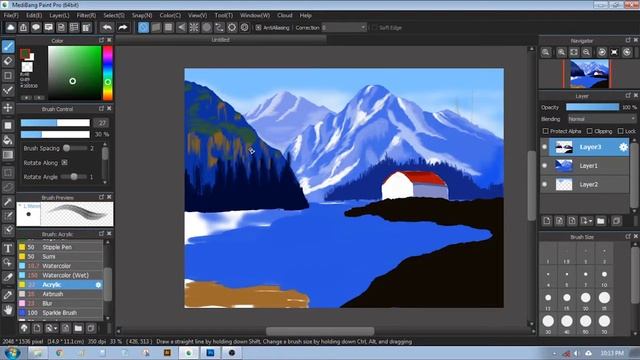Click the layer Opacity slider bar
This screenshot has height=360, width=640.
[x=592, y=107]
